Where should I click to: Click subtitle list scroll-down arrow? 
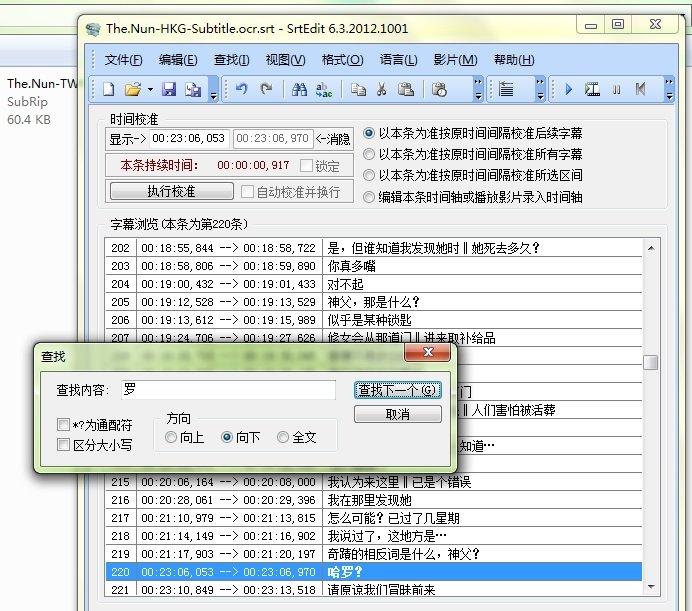651,587
